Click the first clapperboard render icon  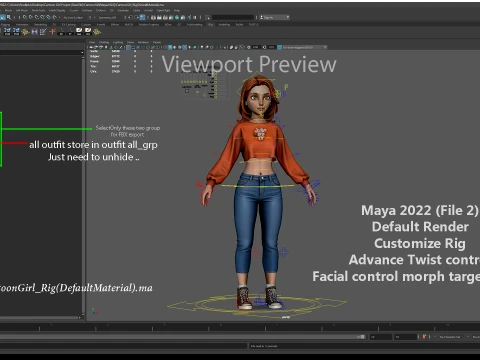153,17
